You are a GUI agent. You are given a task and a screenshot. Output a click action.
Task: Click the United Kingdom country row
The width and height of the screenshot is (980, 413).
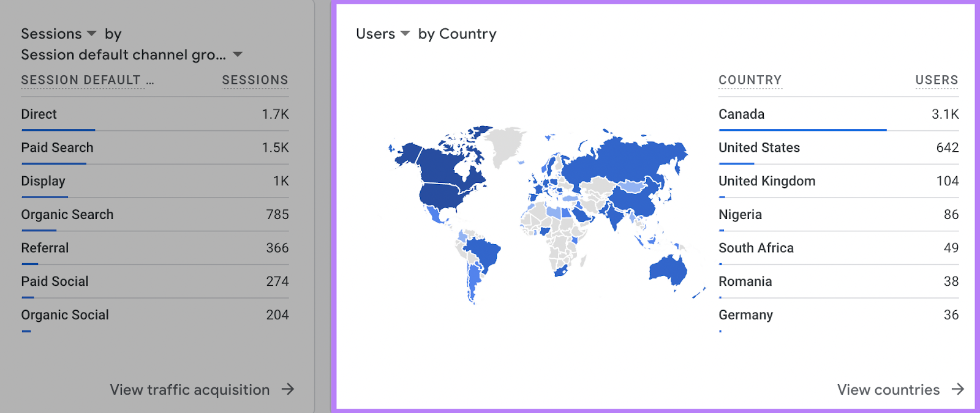pos(767,181)
